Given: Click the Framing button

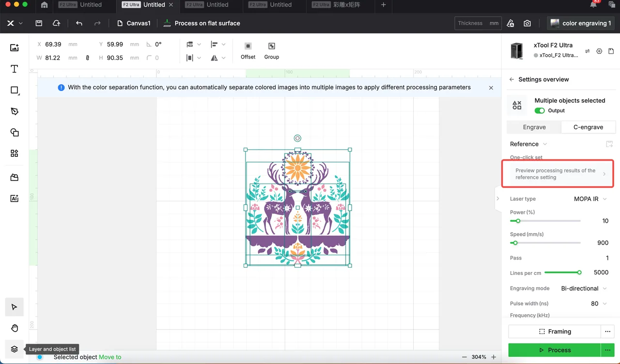Looking at the screenshot, I should (x=555, y=332).
